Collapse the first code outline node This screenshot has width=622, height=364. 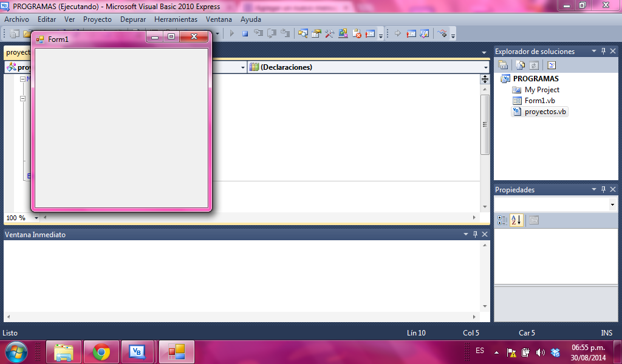click(22, 79)
